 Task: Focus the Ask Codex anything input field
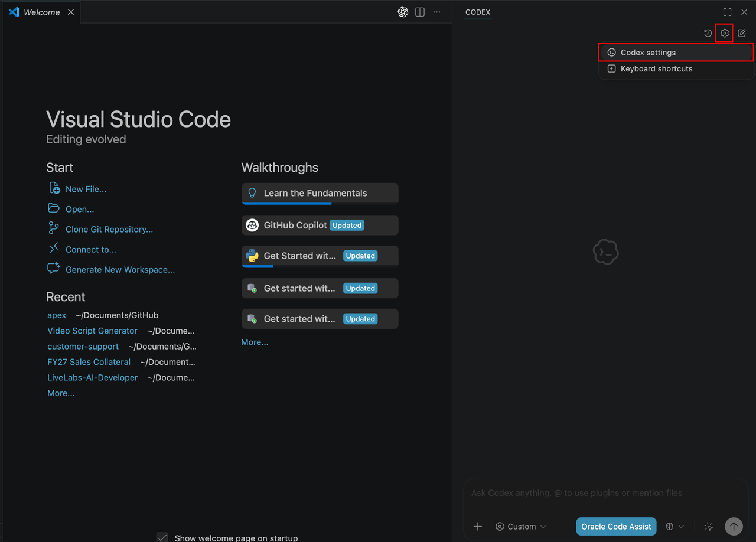(605, 493)
